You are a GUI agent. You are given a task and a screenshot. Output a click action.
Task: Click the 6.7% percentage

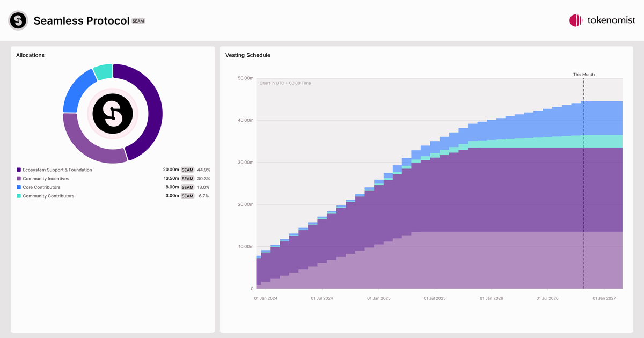click(203, 196)
